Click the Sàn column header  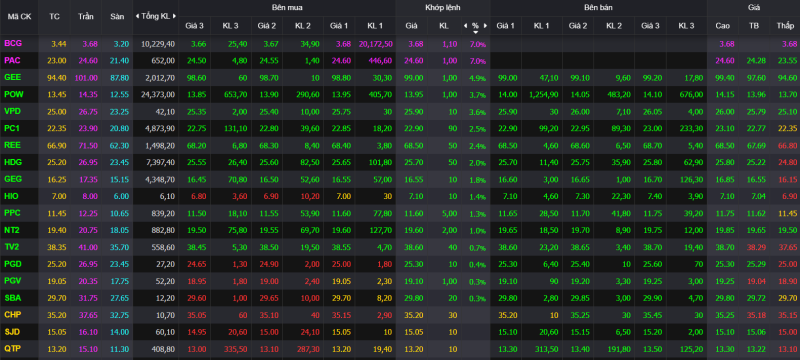click(117, 16)
